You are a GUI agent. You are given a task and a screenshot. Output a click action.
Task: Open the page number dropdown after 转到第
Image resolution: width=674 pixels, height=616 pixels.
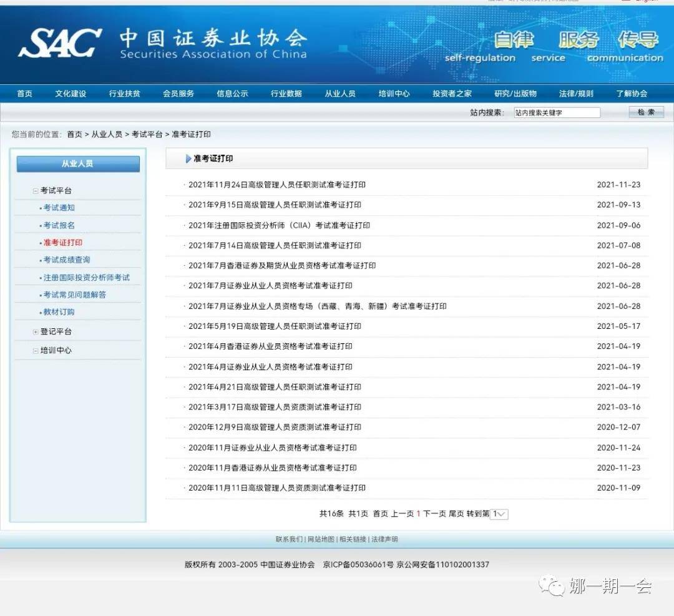(x=497, y=513)
